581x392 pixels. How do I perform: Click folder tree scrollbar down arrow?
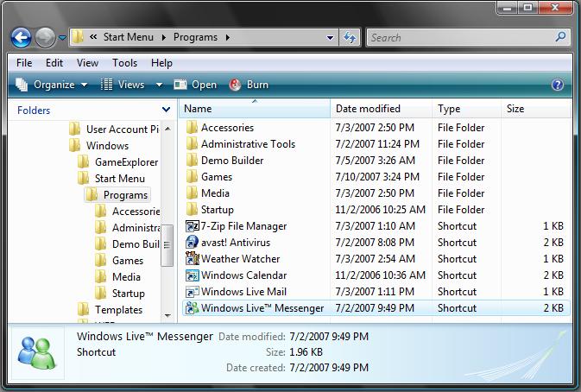pyautogui.click(x=167, y=316)
